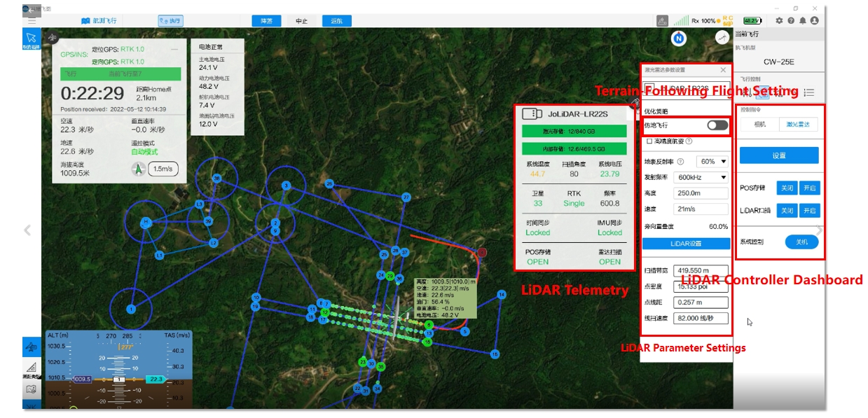Screen dimensions: 868x418
Task: Click the 执行 execute button
Action: click(x=170, y=21)
